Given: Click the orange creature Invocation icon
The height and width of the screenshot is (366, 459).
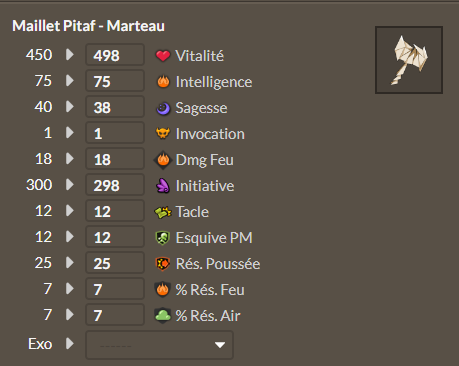Looking at the screenshot, I should click(163, 134).
